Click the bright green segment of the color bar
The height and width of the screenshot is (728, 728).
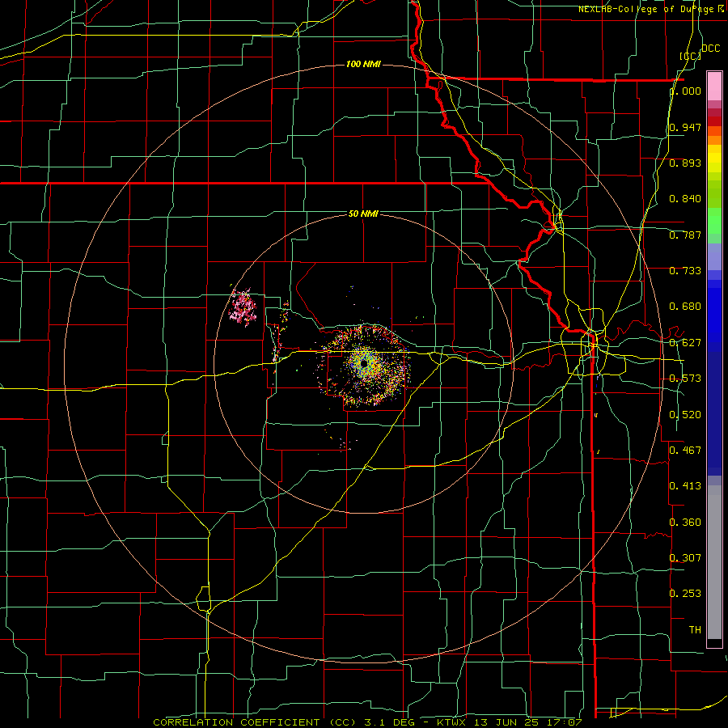714,221
